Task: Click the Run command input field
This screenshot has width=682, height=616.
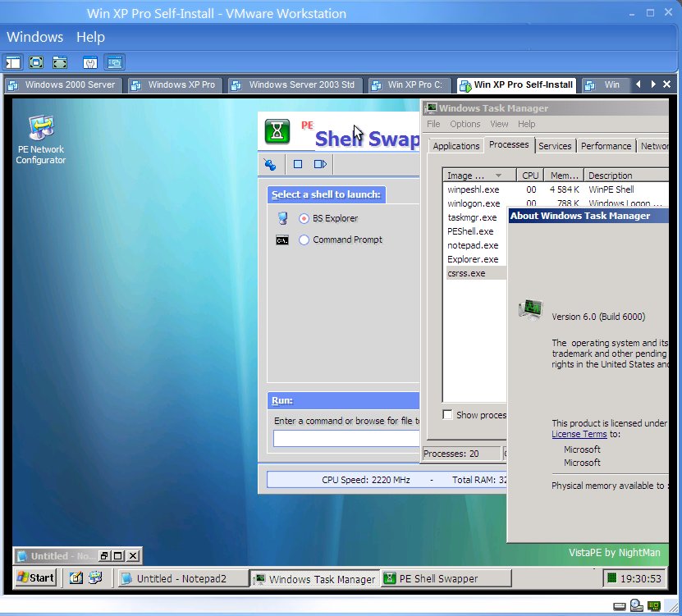Action: 346,438
